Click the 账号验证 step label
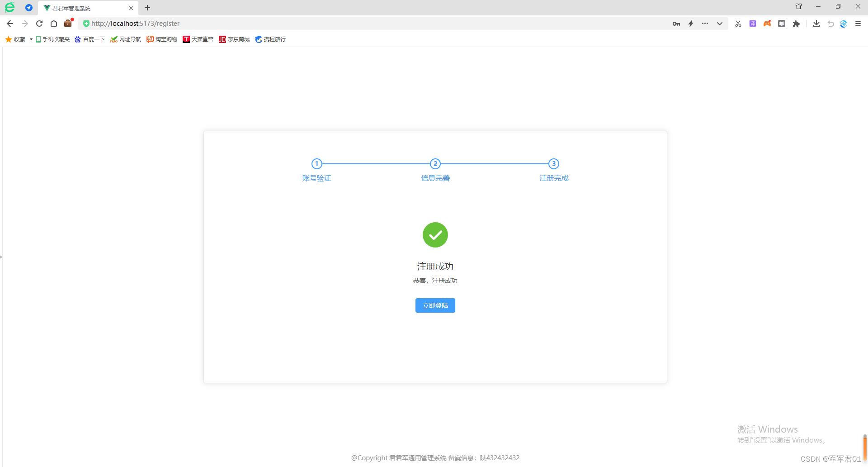The image size is (868, 467). pyautogui.click(x=316, y=178)
